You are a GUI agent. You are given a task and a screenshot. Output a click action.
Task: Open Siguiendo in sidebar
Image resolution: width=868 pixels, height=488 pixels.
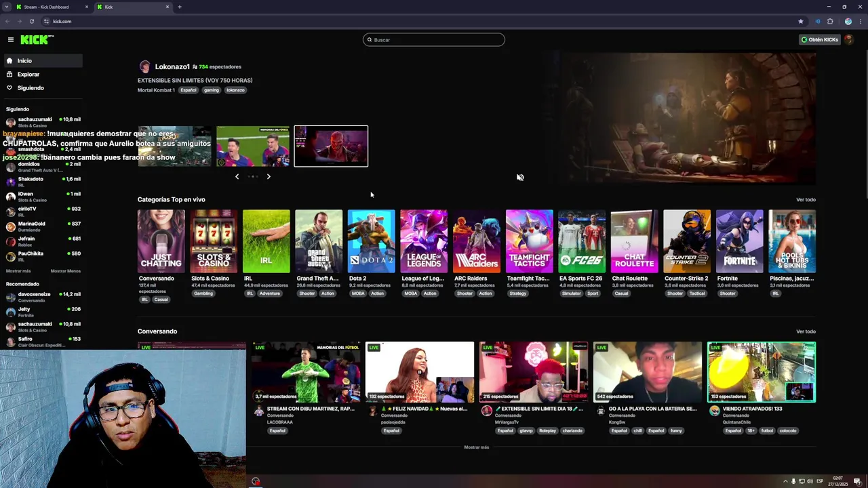point(43,88)
